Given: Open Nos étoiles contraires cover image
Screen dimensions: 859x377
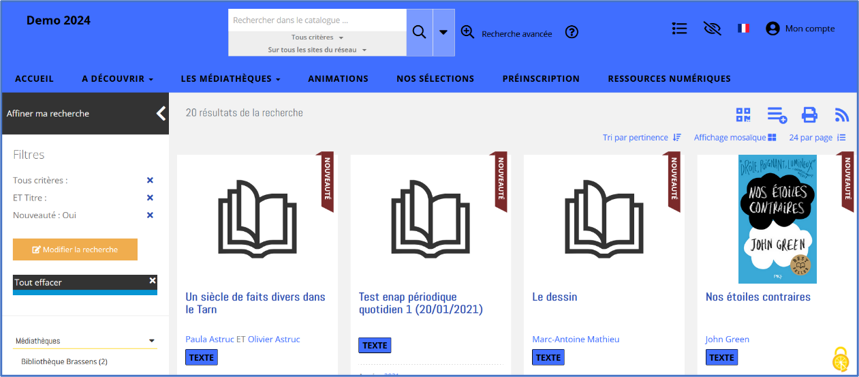Looking at the screenshot, I should 777,219.
